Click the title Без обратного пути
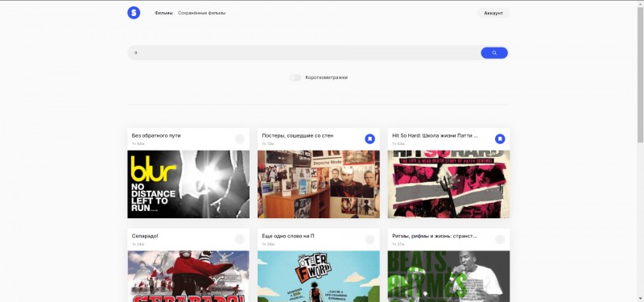 156,135
